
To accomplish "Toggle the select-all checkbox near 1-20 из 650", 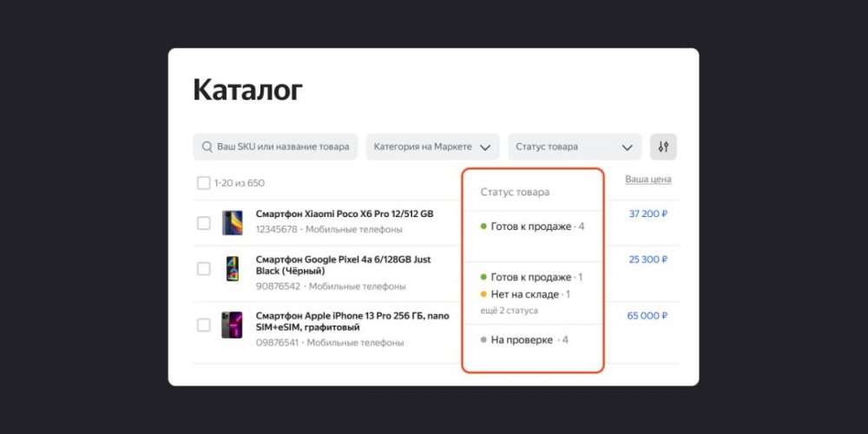I will pos(203,183).
